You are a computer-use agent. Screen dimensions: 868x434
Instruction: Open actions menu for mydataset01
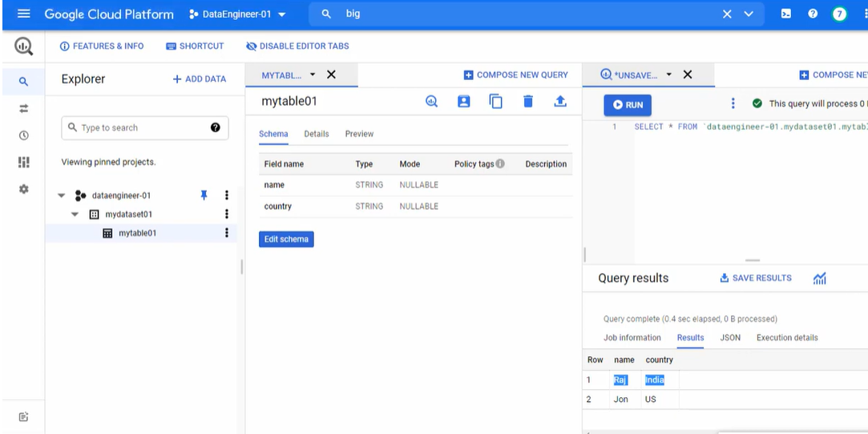(226, 214)
